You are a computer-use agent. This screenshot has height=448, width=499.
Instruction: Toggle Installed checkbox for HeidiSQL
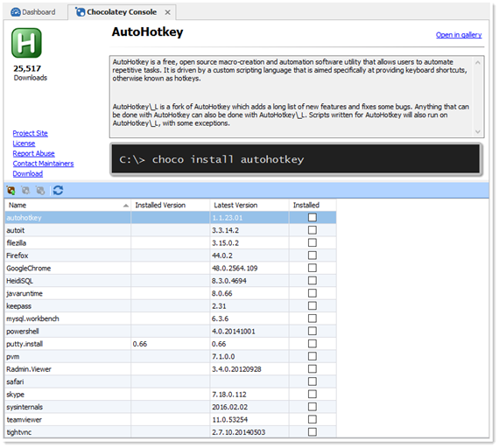[x=313, y=281]
